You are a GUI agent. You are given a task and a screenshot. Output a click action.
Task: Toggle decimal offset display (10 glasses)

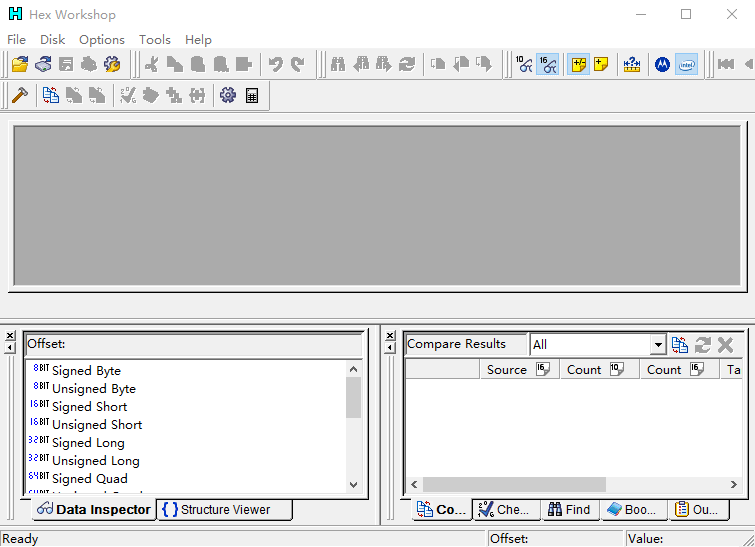click(524, 64)
